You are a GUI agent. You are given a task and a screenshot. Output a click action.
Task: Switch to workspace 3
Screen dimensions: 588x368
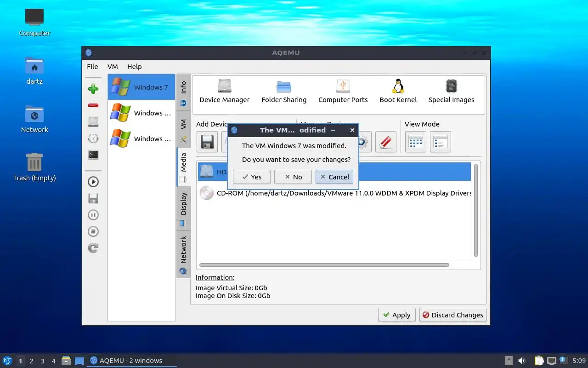[43, 361]
